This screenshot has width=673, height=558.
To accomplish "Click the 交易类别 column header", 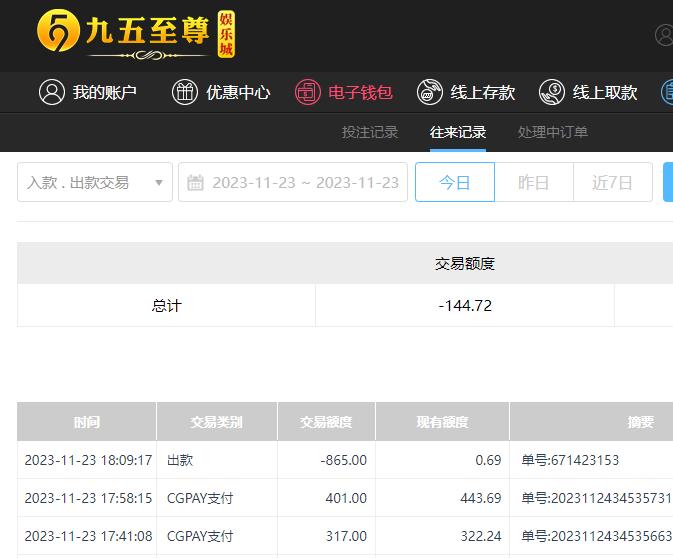I will tap(217, 422).
